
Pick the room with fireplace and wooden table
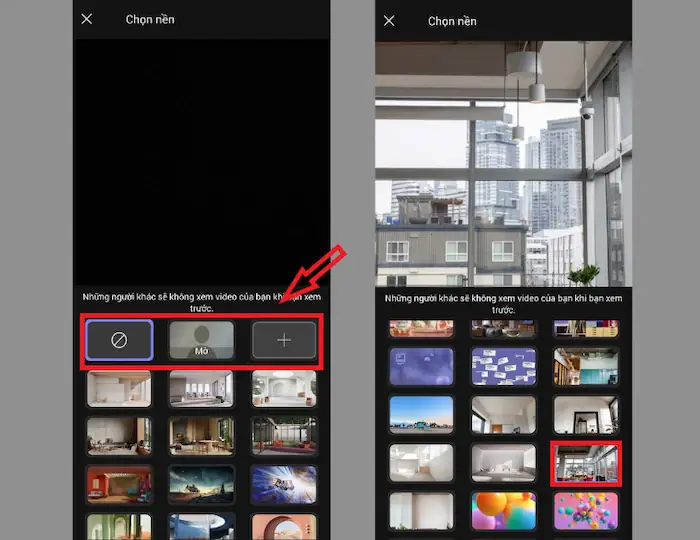[201, 436]
